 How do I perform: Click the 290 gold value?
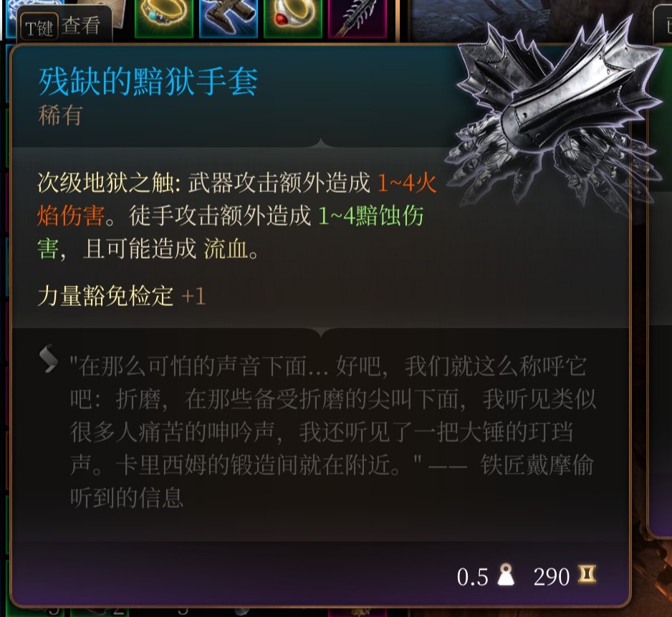coord(552,577)
